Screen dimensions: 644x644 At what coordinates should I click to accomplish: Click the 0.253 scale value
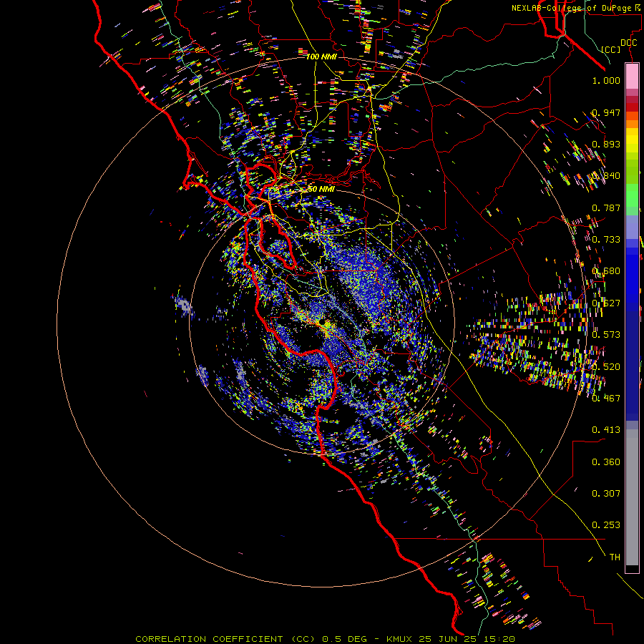coord(606,525)
